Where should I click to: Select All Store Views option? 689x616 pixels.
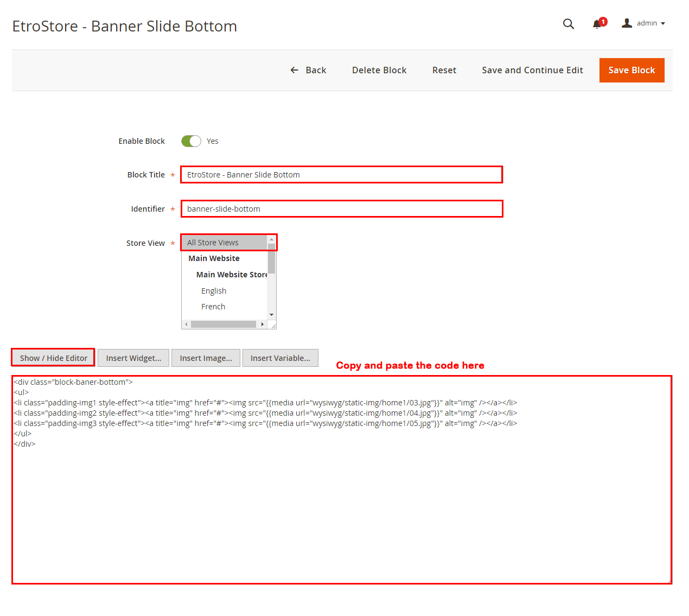224,243
